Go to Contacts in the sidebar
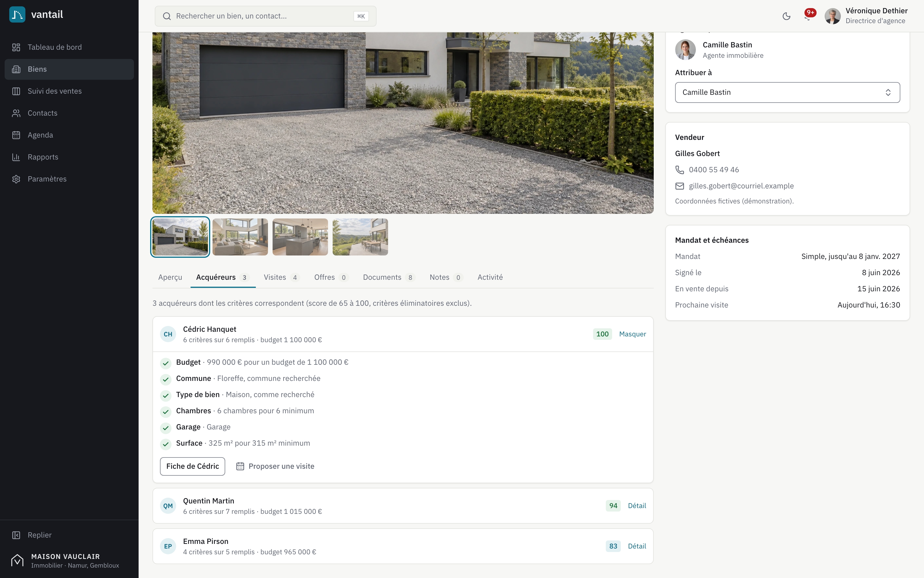 (69, 113)
